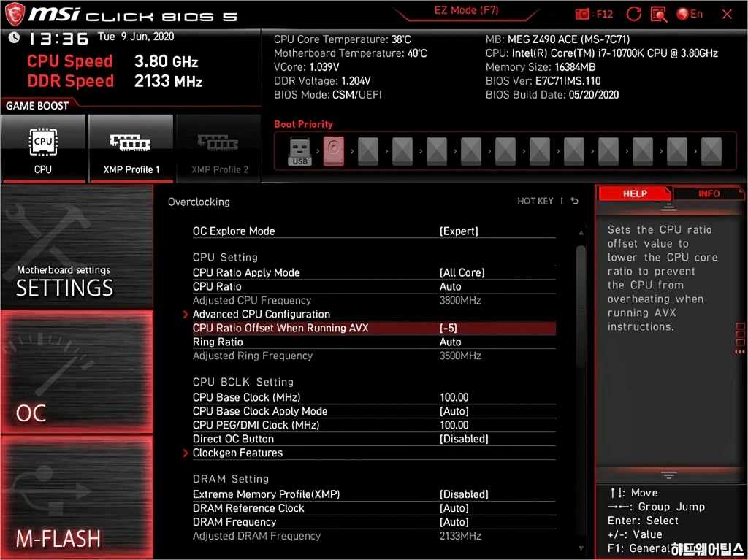
Task: Enable XMP Profile 2
Action: (219, 148)
